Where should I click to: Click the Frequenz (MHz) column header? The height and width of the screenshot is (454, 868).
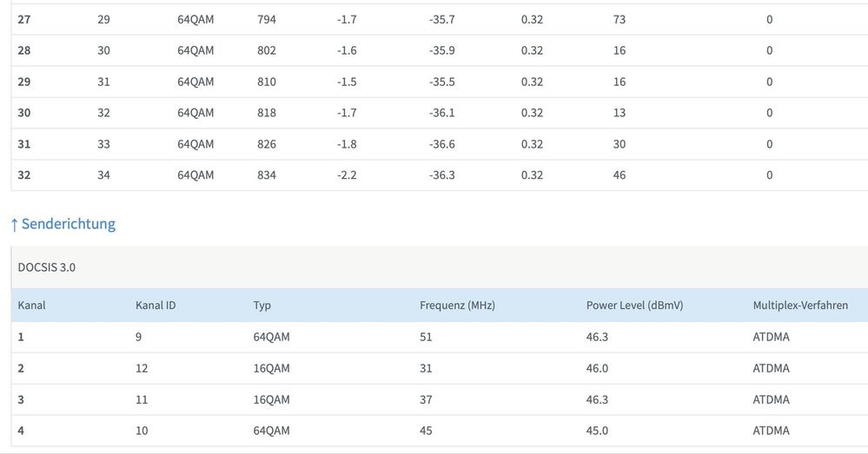click(x=457, y=306)
